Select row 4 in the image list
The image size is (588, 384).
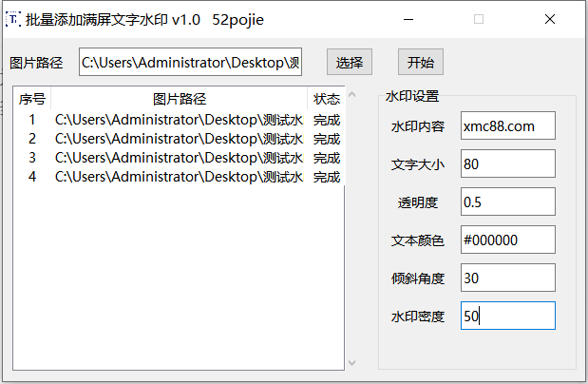(x=179, y=177)
